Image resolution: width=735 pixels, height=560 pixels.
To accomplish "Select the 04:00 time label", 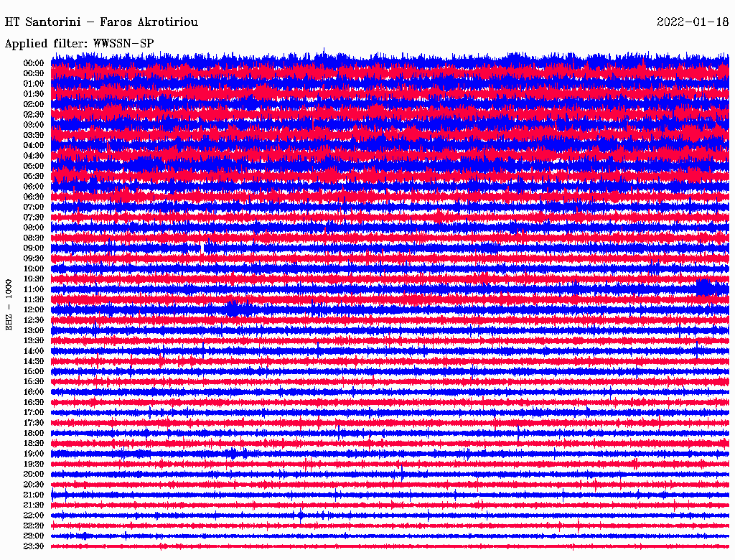I will 34,146.
